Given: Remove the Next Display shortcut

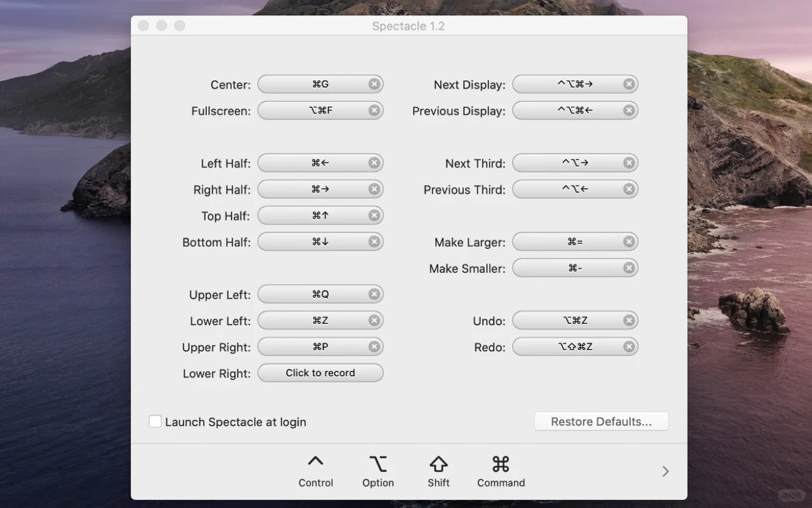Looking at the screenshot, I should point(629,84).
